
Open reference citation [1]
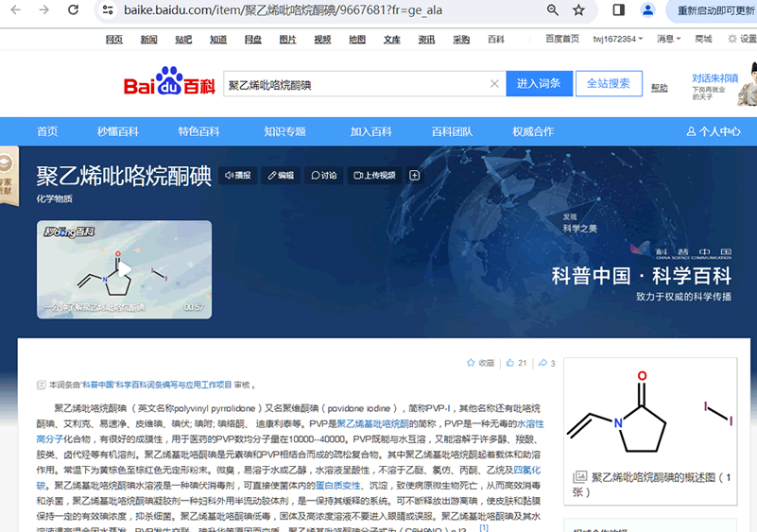pos(484,527)
